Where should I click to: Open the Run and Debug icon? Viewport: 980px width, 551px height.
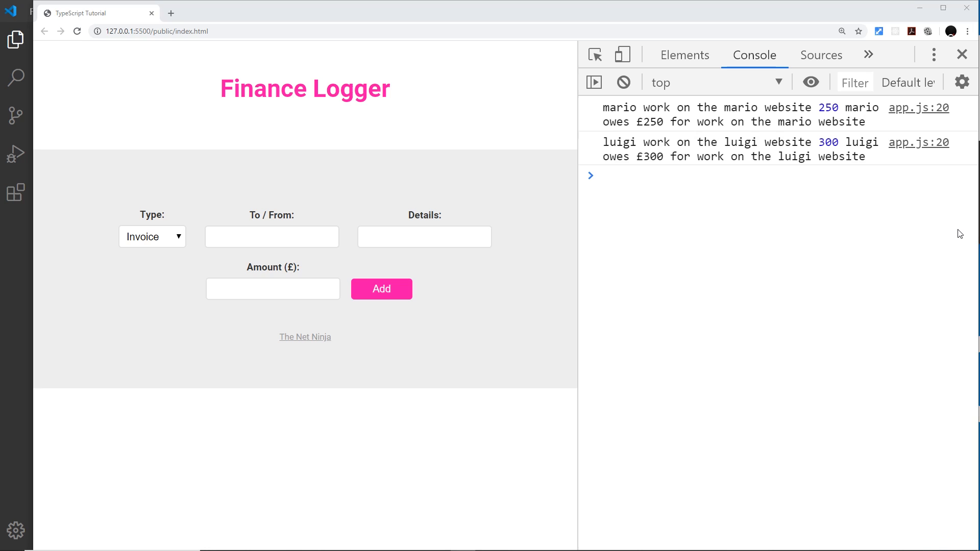[16, 154]
